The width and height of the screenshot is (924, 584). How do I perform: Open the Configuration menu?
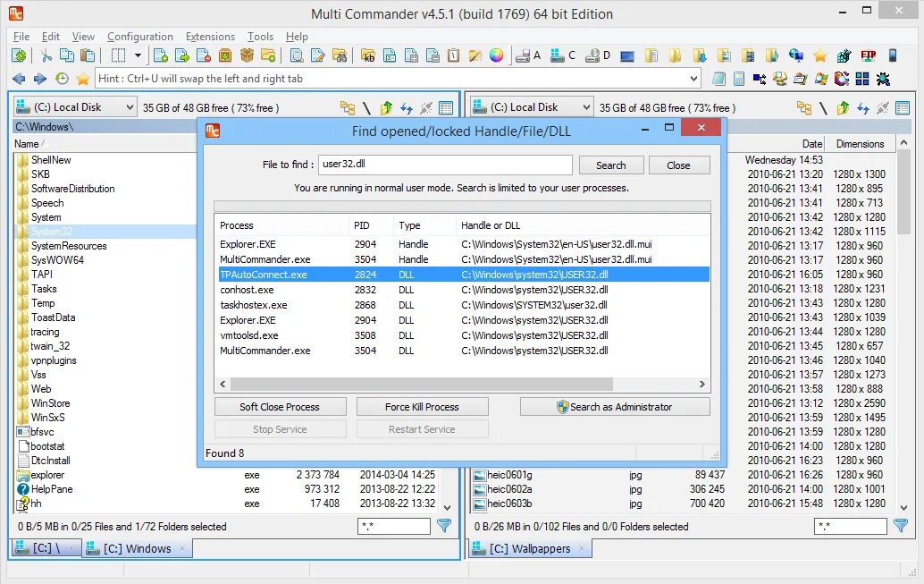[x=140, y=37]
